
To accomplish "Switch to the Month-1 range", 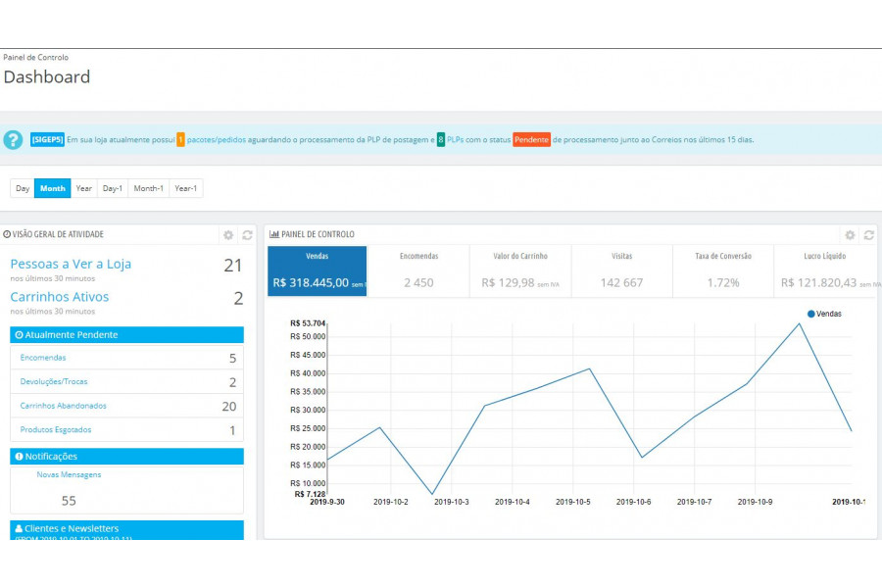I will [x=149, y=188].
